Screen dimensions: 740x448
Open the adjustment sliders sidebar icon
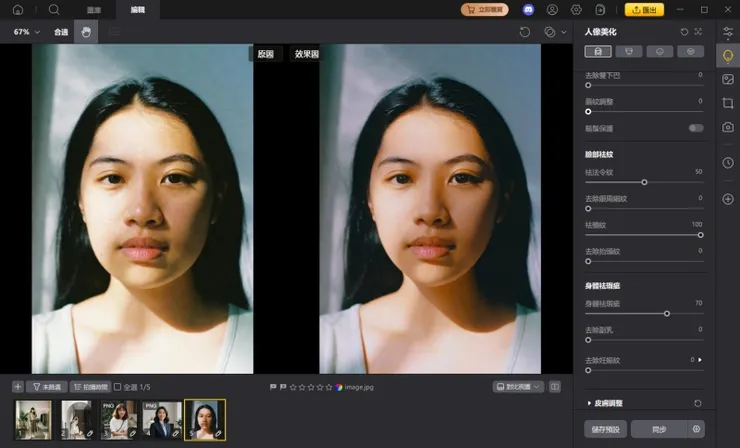click(x=728, y=32)
